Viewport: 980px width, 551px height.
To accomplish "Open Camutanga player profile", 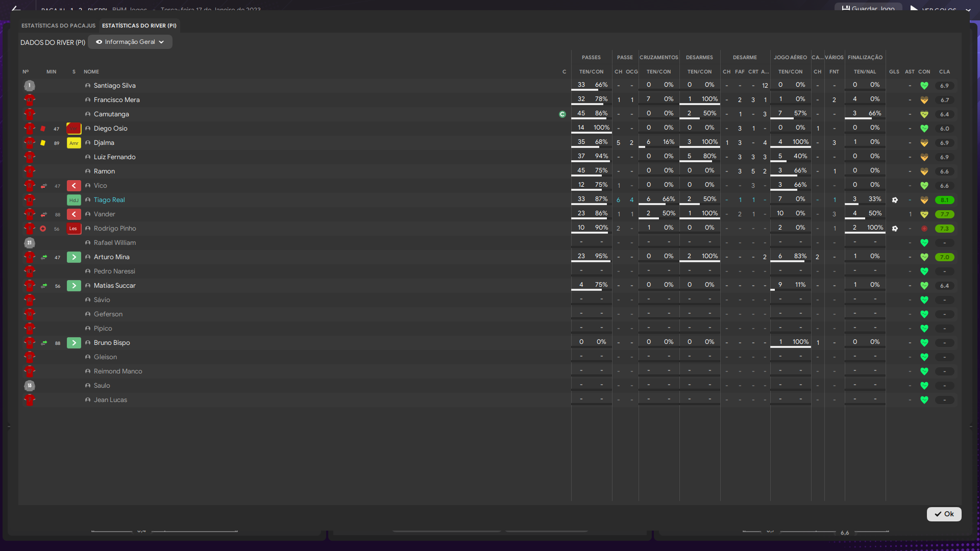I will [x=111, y=114].
